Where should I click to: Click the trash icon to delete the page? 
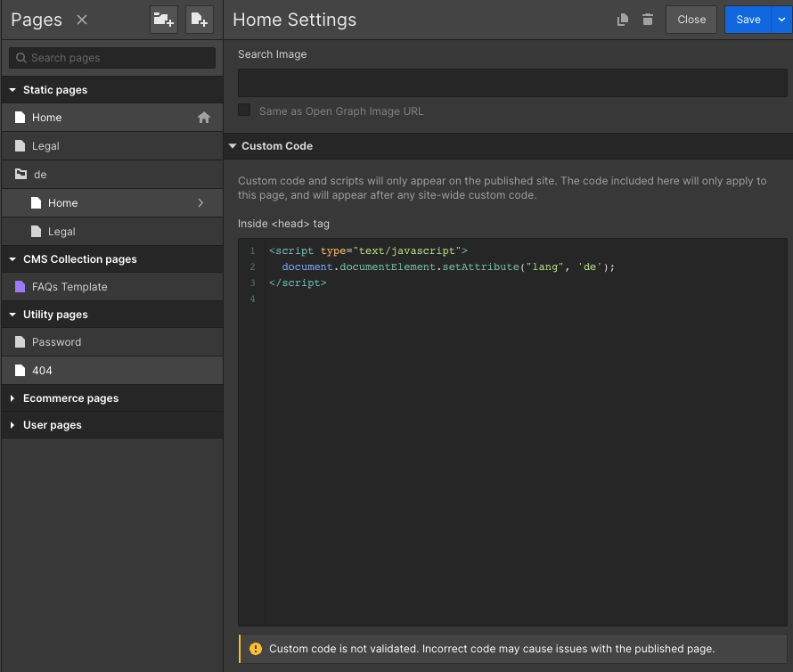[648, 20]
